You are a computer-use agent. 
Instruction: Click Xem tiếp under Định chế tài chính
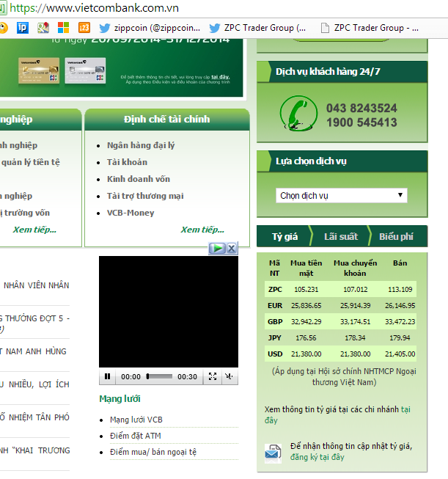[x=202, y=230]
